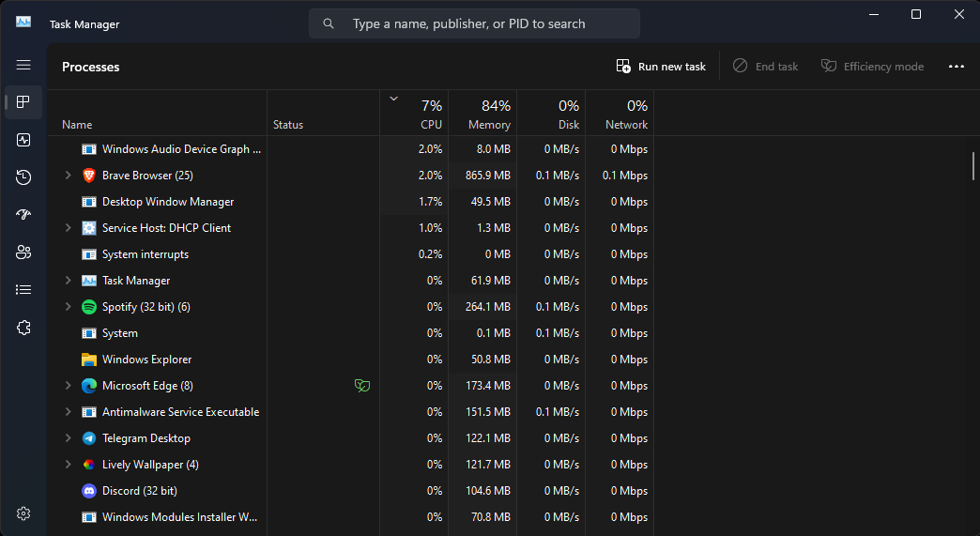Expand the Microsoft Edge process group
The image size is (980, 536).
coord(68,386)
